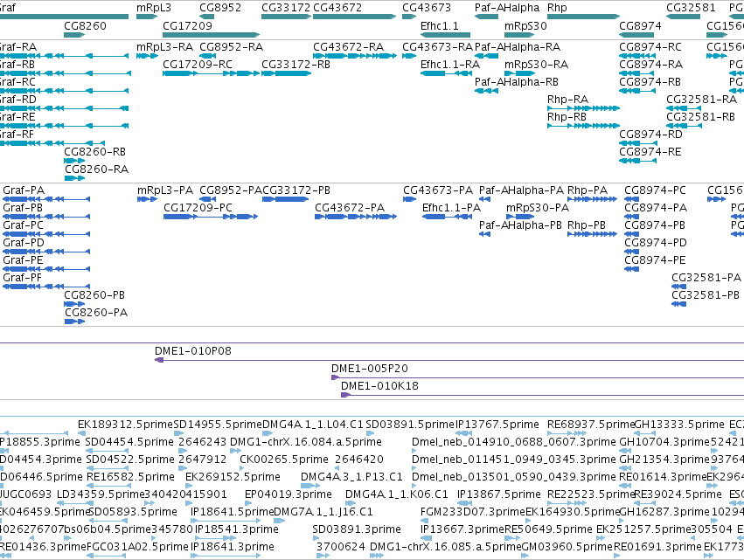Click the Rhp-RB transcript label

567,117
